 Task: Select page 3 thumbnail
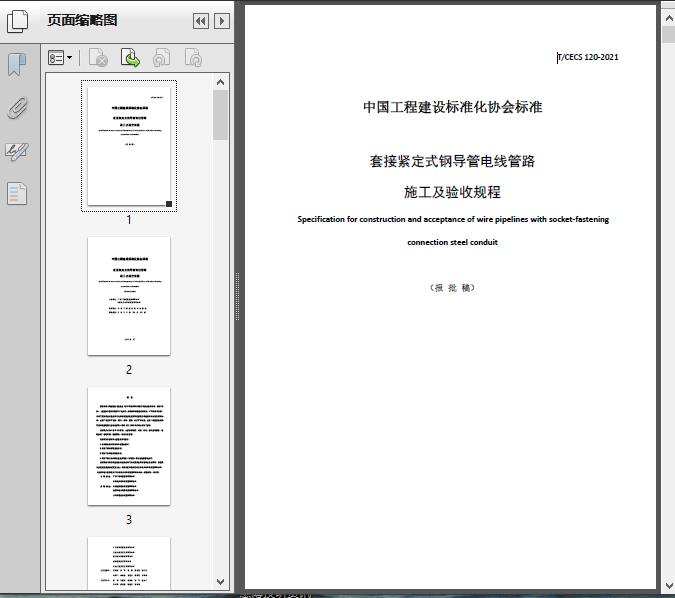[x=129, y=446]
